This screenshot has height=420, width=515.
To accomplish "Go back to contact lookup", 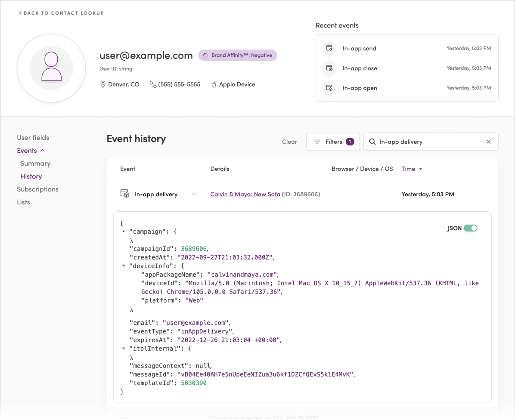I will pos(62,13).
